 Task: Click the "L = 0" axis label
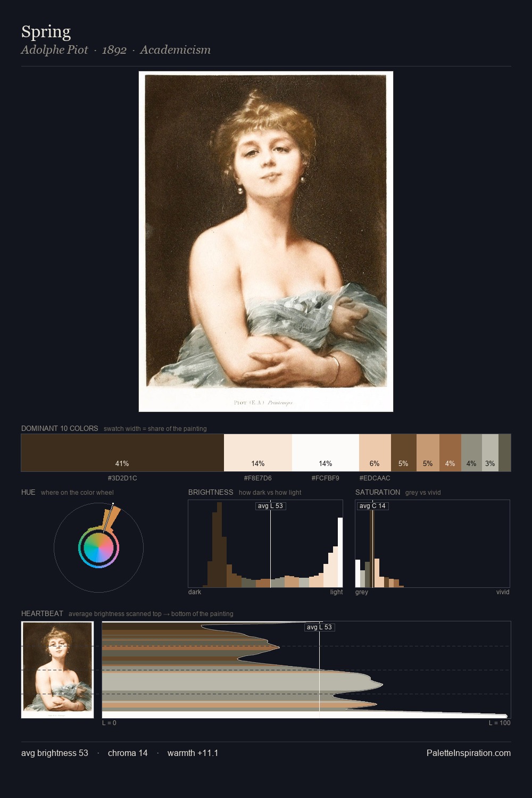109,723
